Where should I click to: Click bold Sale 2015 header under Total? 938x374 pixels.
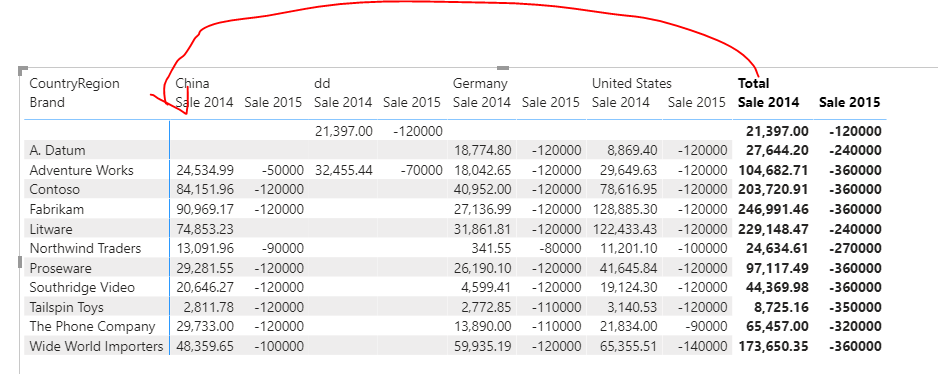tap(849, 102)
